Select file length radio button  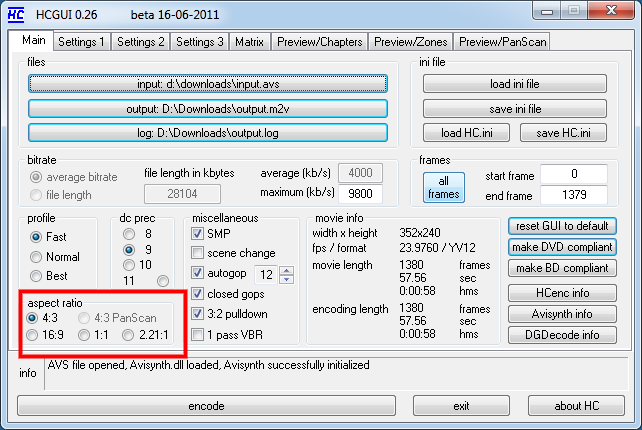[36, 195]
